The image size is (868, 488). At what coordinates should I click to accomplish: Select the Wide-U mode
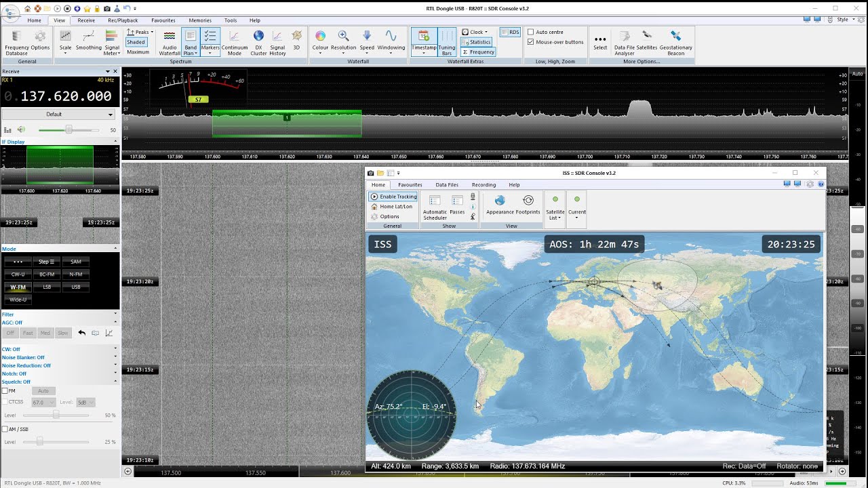(18, 300)
